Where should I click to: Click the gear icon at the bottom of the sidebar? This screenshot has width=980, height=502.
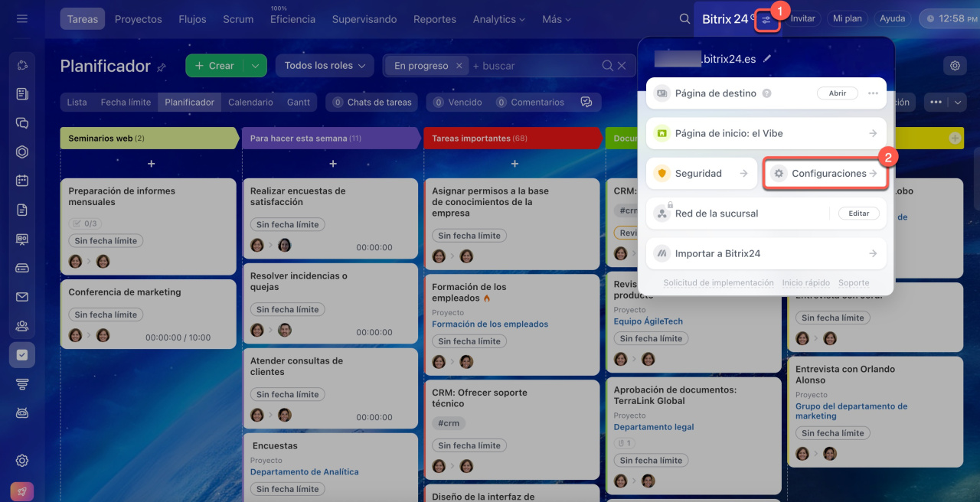pos(22,460)
